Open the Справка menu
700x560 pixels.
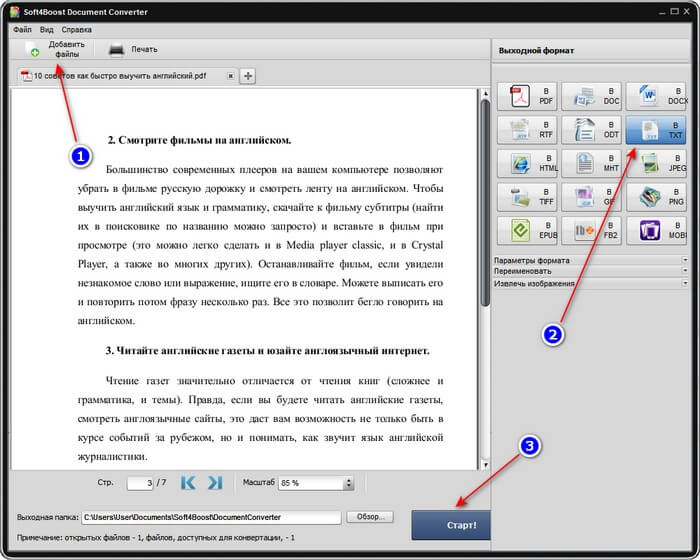77,29
